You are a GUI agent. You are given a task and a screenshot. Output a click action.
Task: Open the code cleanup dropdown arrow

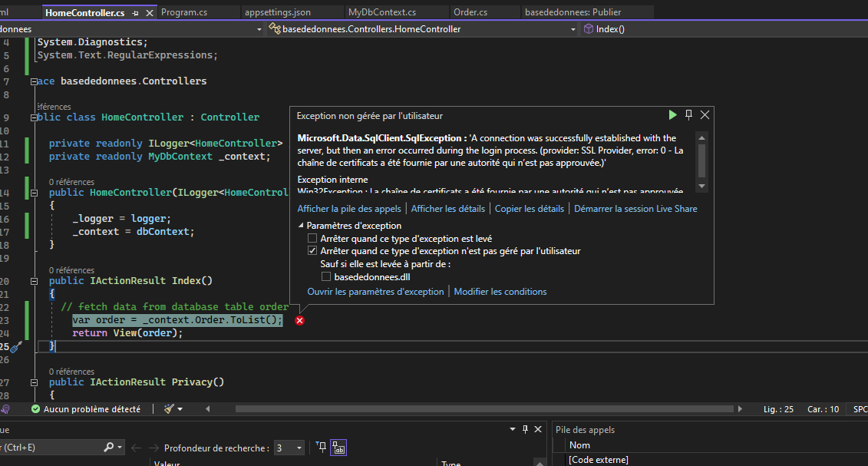180,409
